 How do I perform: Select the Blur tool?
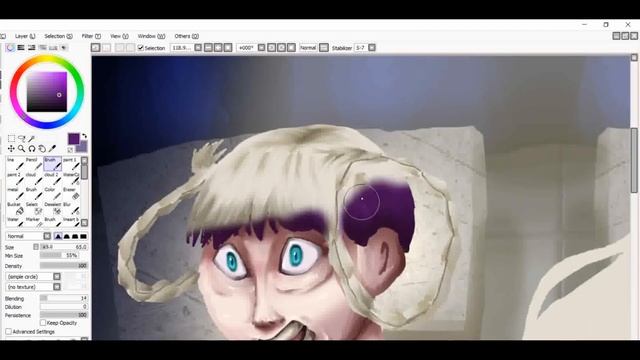point(71,208)
